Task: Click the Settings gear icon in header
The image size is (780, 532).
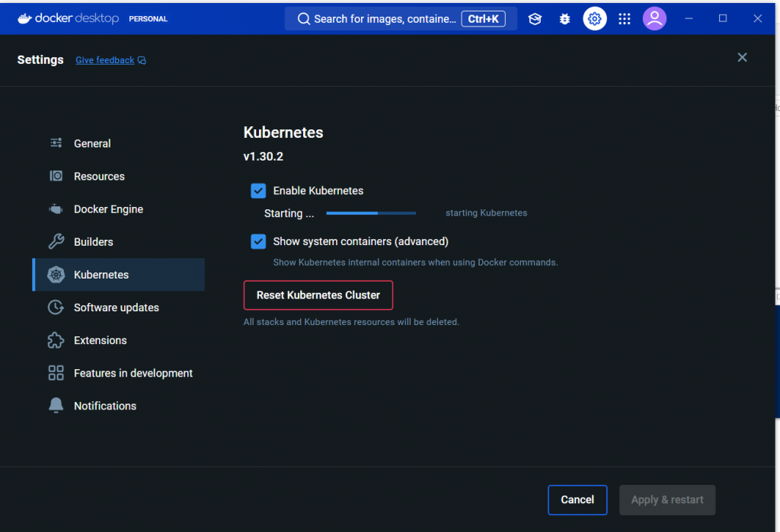Action: 594,19
